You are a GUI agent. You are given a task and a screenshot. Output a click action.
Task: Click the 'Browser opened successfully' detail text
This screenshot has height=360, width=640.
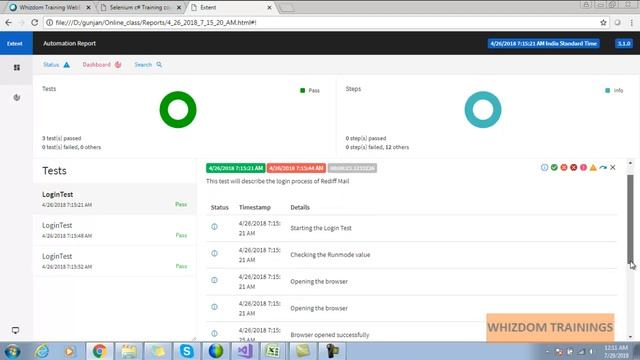pos(330,335)
